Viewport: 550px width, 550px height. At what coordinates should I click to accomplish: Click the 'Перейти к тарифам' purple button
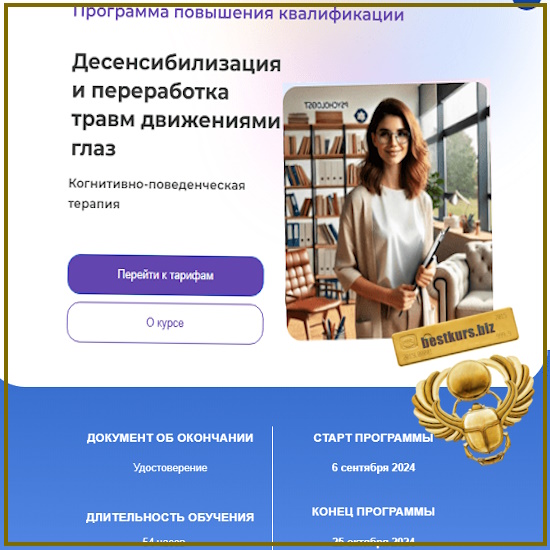coord(165,275)
